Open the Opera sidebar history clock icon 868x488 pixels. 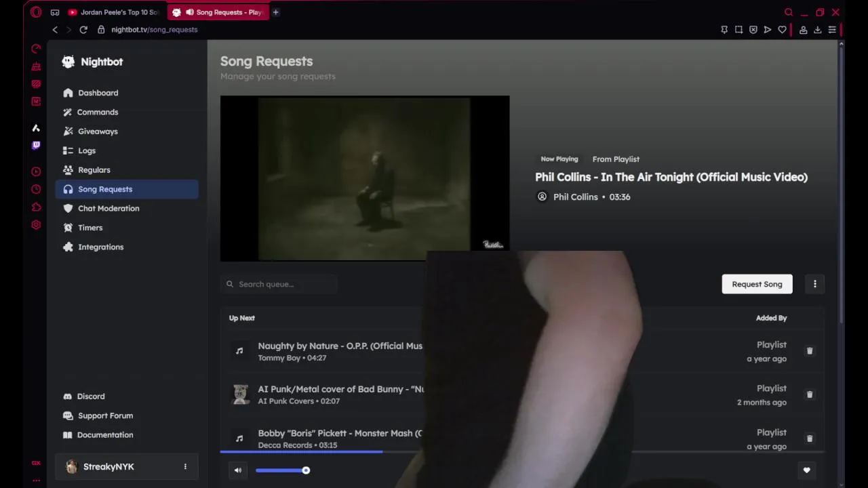tap(36, 190)
